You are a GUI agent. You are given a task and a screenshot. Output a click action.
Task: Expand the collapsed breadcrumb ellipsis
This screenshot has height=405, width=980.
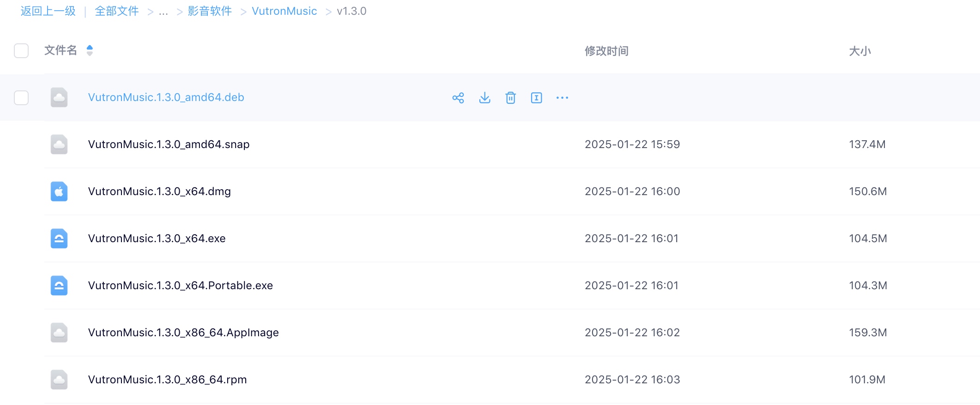coord(163,11)
